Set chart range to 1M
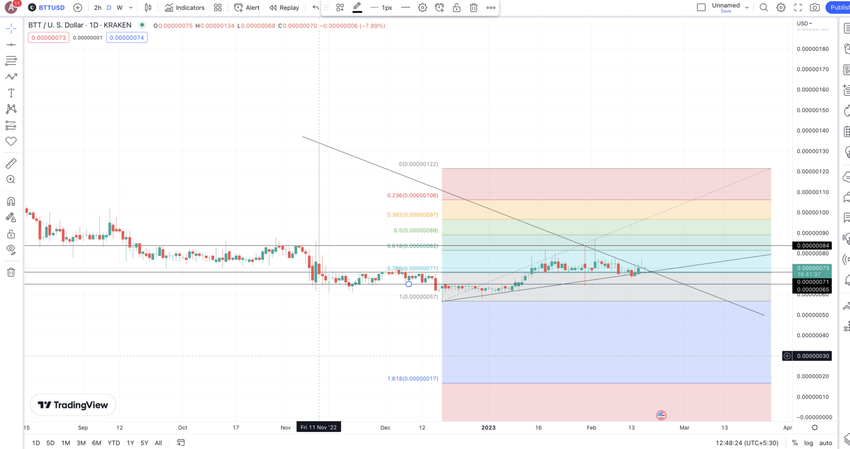 (x=66, y=443)
